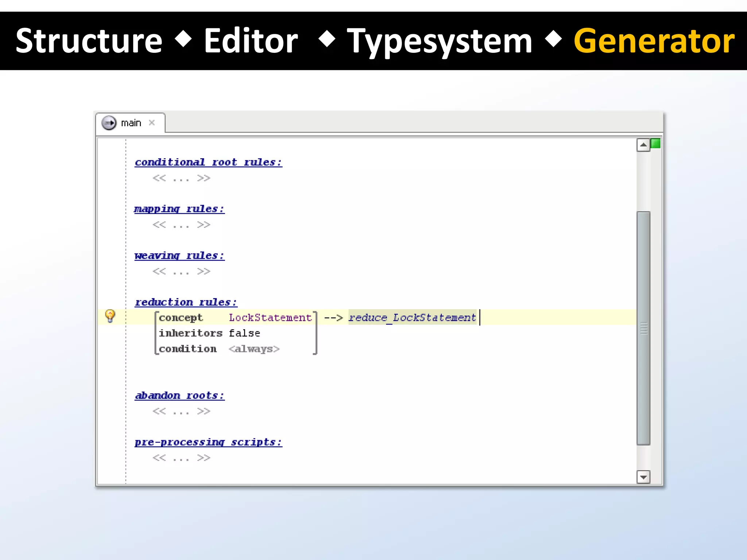Click the scrollbar up arrow

(643, 145)
